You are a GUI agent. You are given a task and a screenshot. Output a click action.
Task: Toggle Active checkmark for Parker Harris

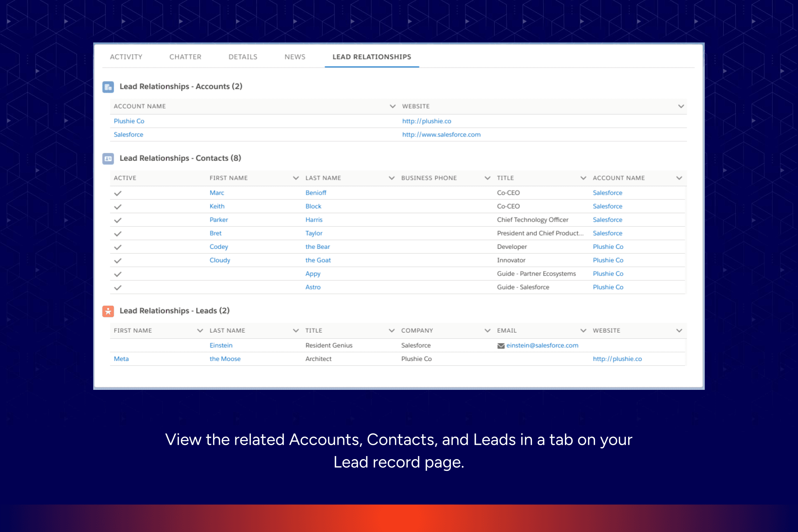click(118, 220)
